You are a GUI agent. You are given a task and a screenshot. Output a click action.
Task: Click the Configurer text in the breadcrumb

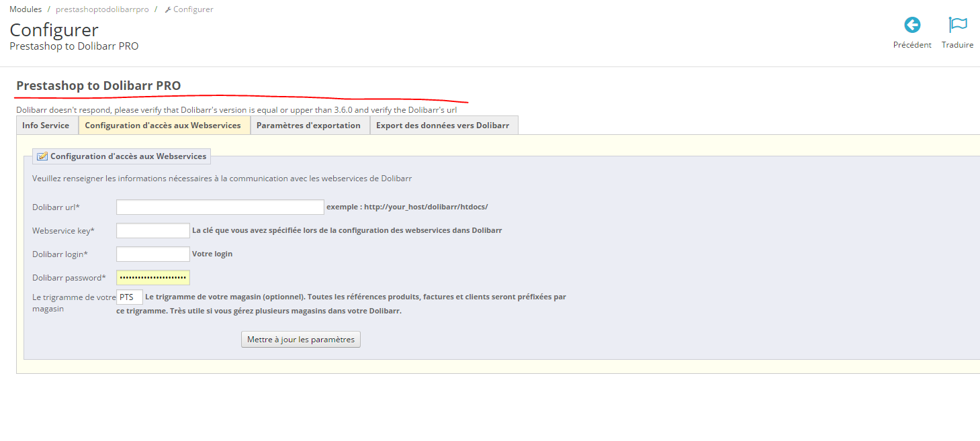(x=193, y=9)
